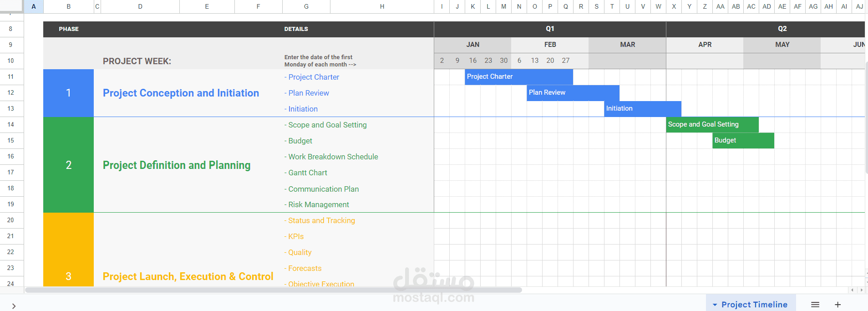Expand side panel chevron at bottom left
This screenshot has width=868, height=311.
click(14, 306)
